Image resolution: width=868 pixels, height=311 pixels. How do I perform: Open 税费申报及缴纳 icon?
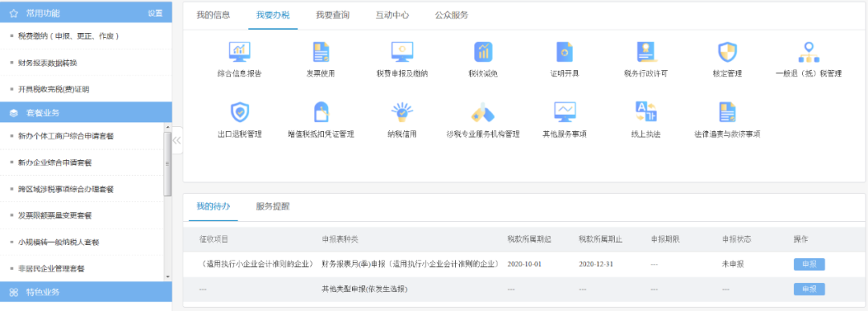(x=402, y=52)
